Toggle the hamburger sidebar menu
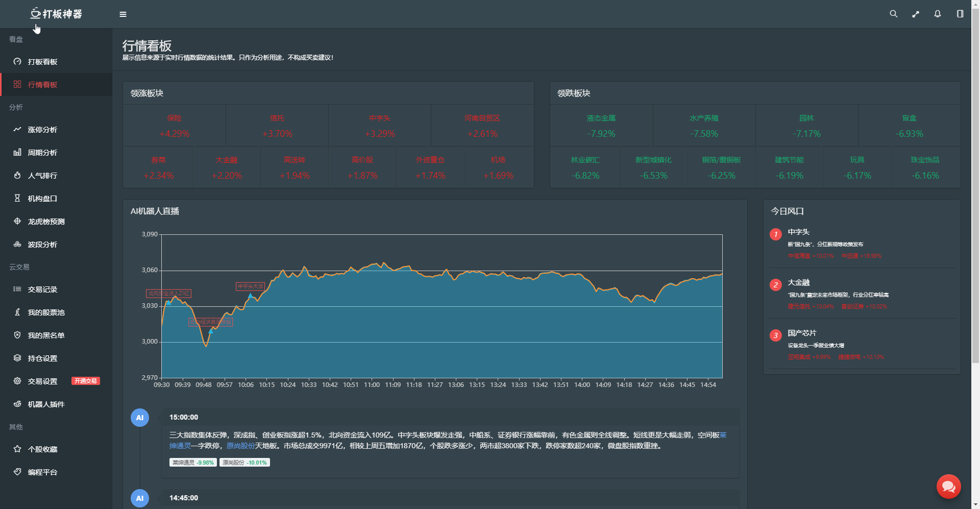The width and height of the screenshot is (980, 509). click(123, 14)
